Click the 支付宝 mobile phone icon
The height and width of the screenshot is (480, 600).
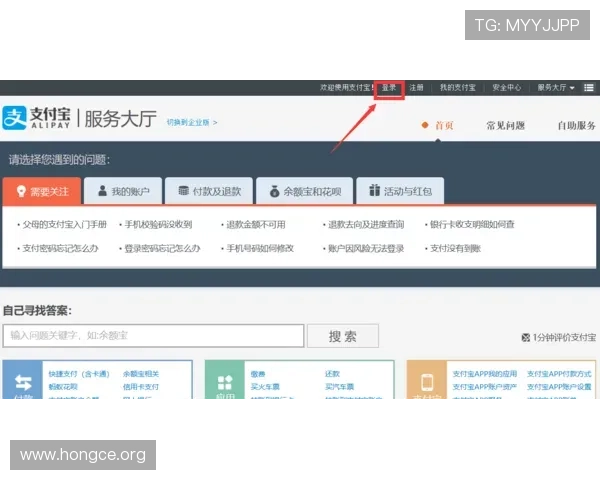point(427,382)
